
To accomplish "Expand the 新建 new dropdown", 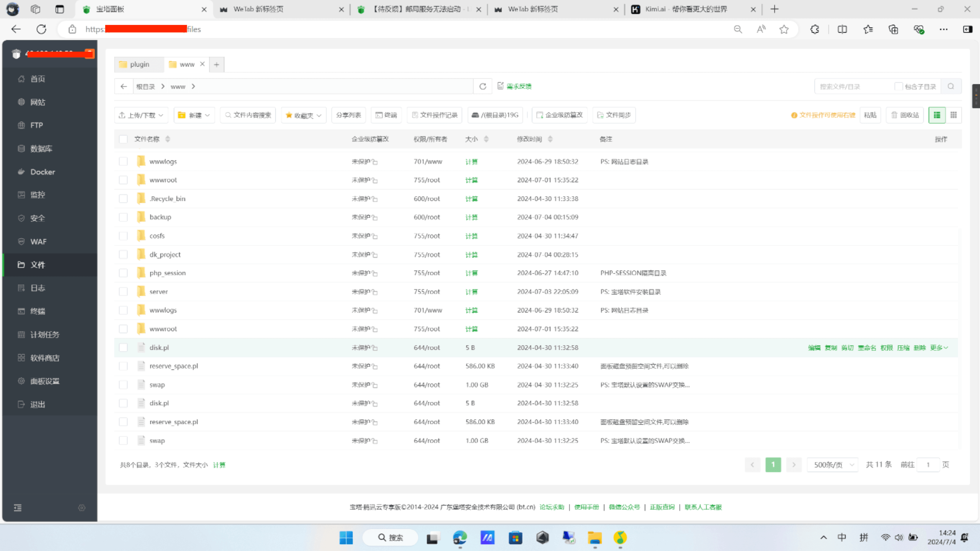I will click(194, 115).
